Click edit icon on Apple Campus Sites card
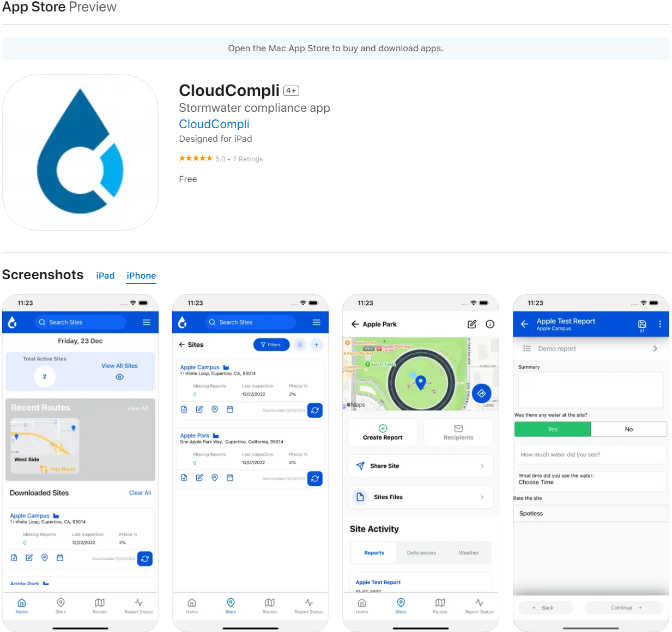Screen dimensions: 672x632 (x=199, y=410)
